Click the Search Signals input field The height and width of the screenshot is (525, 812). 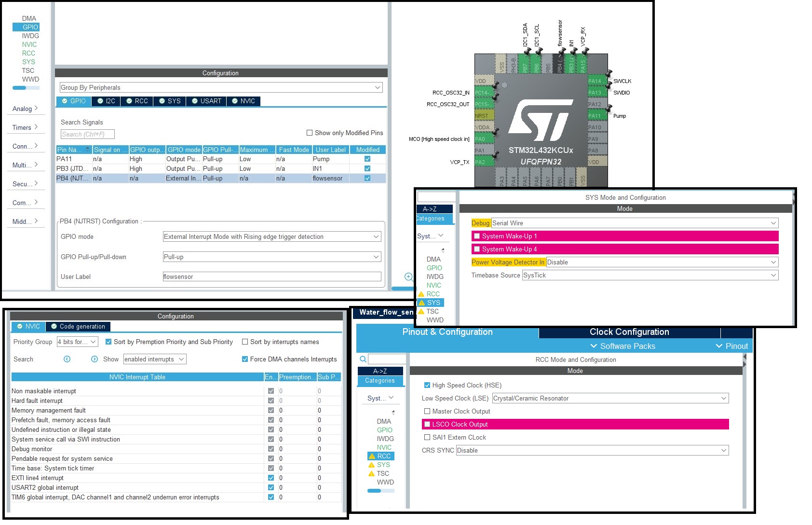tap(88, 134)
